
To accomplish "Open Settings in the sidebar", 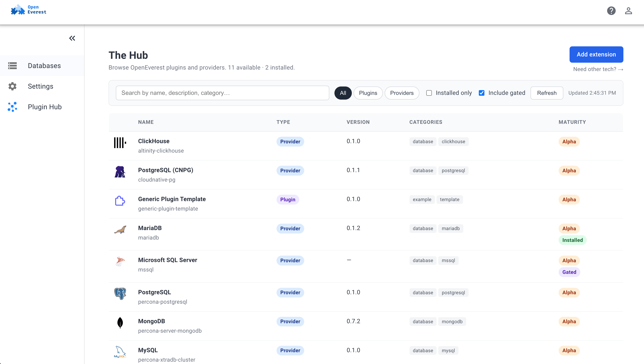I will [42, 86].
